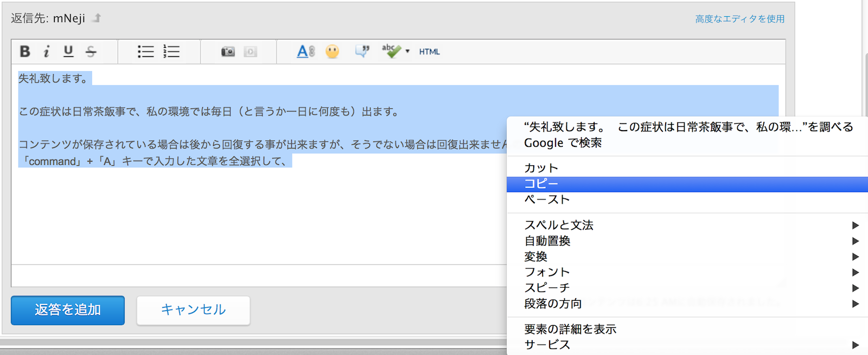
Task: Insert a quote with the quote icon
Action: coord(362,51)
